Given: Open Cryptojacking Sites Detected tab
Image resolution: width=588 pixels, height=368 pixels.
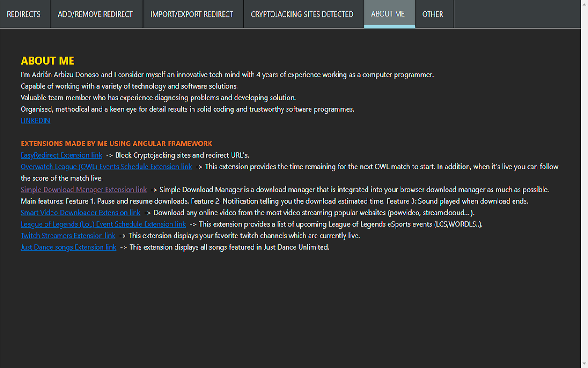Looking at the screenshot, I should 302,14.
